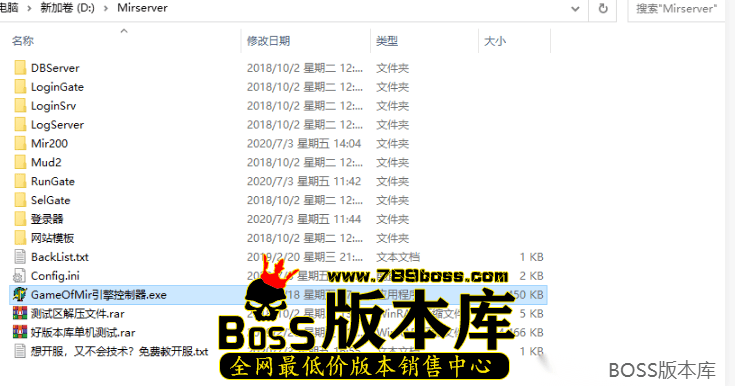Click the SelGate folder icon
Screen dimensions: 735x386
point(20,200)
